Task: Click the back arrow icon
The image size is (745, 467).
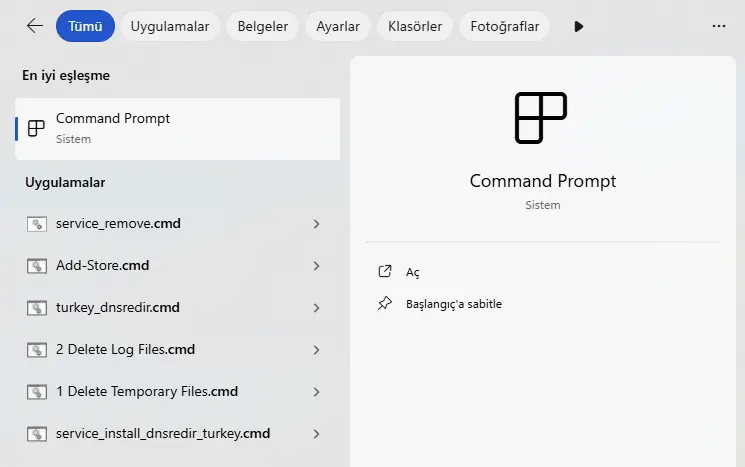Action: [x=35, y=26]
